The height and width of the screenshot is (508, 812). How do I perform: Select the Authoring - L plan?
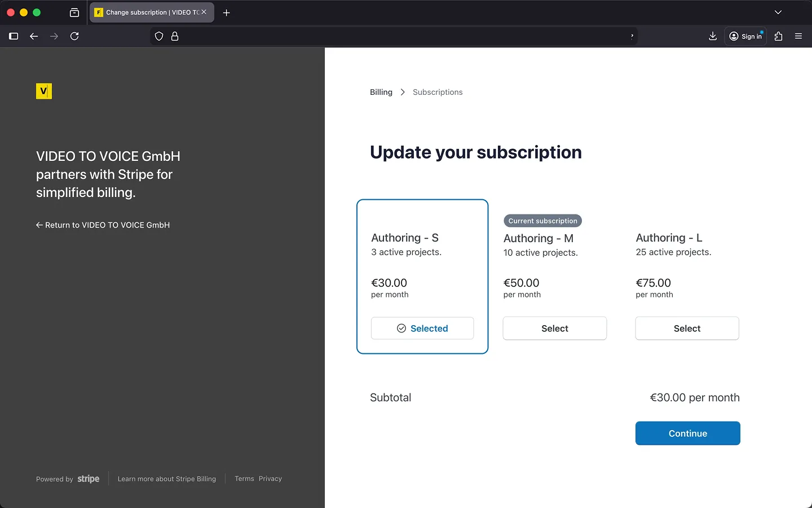point(687,329)
